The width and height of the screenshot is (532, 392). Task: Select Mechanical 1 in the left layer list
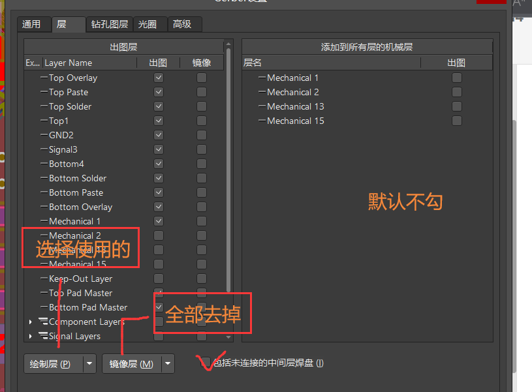point(124,221)
